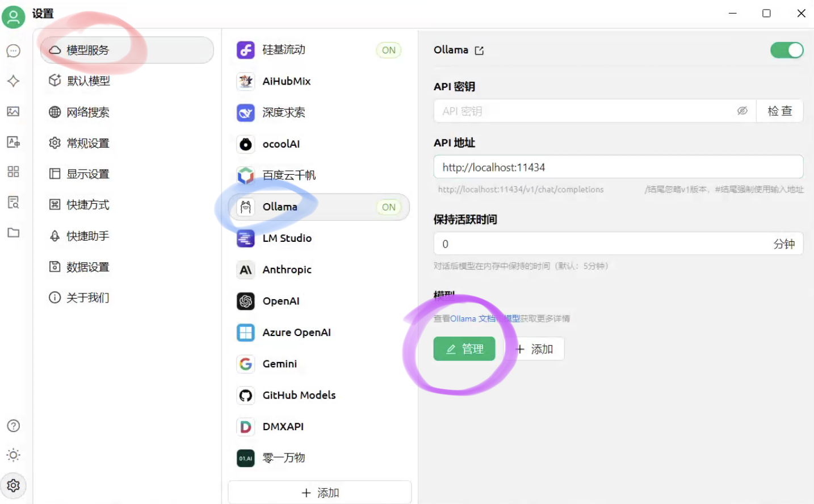The height and width of the screenshot is (504, 814).
Task: Select the LM Studio provider
Action: [319, 238]
